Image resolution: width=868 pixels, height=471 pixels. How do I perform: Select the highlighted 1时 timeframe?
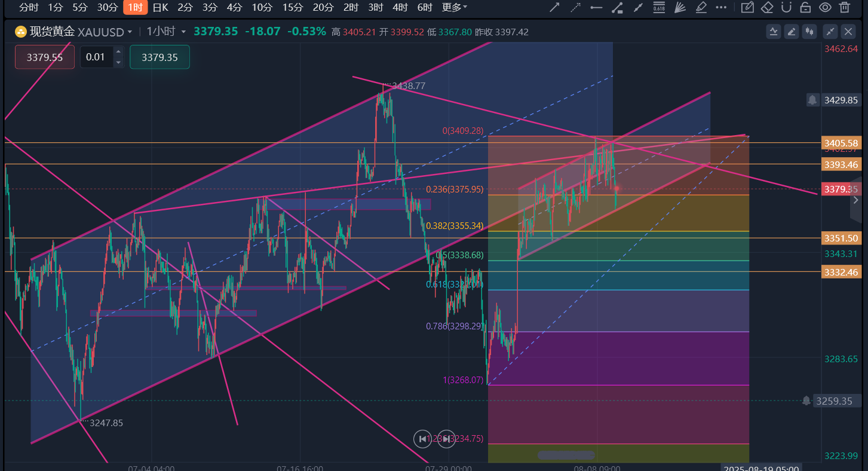pyautogui.click(x=135, y=7)
